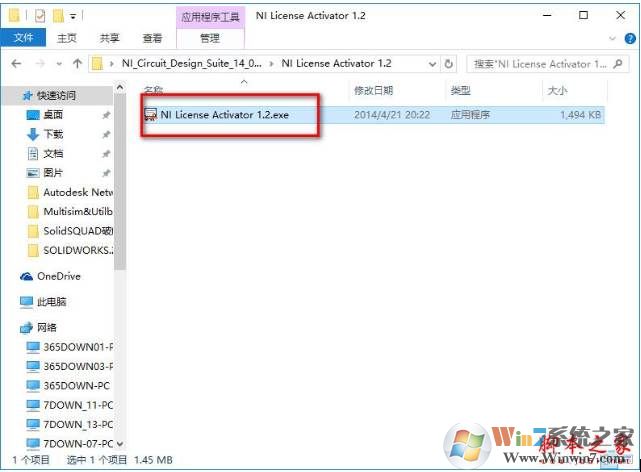The width and height of the screenshot is (641, 472).
Task: Open the help question mark icon
Action: [x=628, y=38]
